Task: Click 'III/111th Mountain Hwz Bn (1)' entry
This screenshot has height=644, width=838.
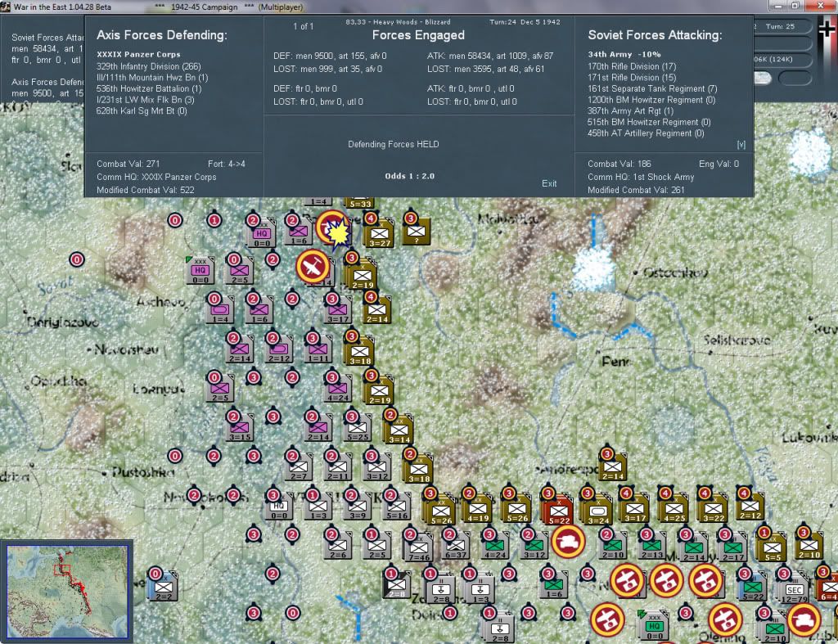Action: pyautogui.click(x=152, y=78)
